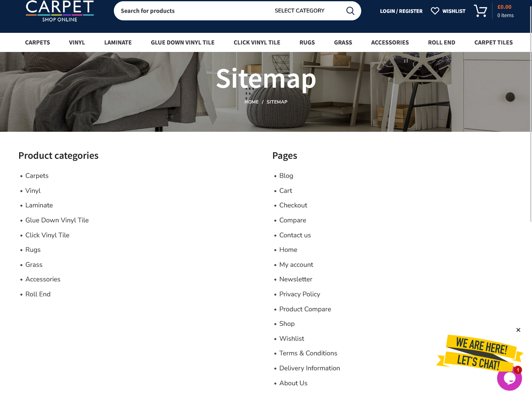Open the Glue Down Vinyl Tile menu
Viewport: 532px width, 399px height.
(x=182, y=42)
